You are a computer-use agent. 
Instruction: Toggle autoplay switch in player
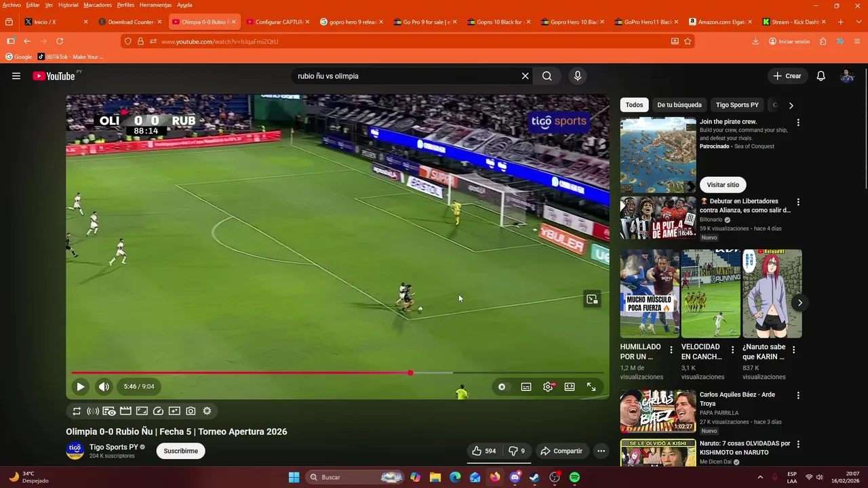[x=502, y=386]
